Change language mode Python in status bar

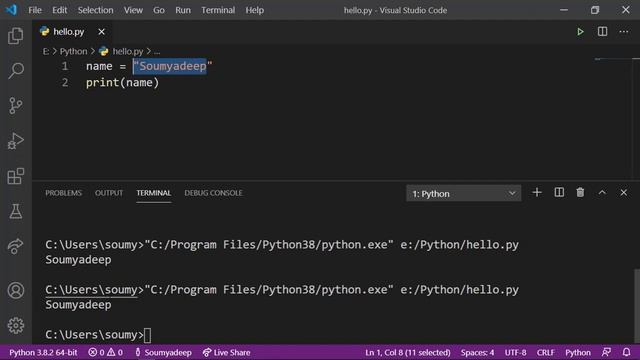point(578,352)
